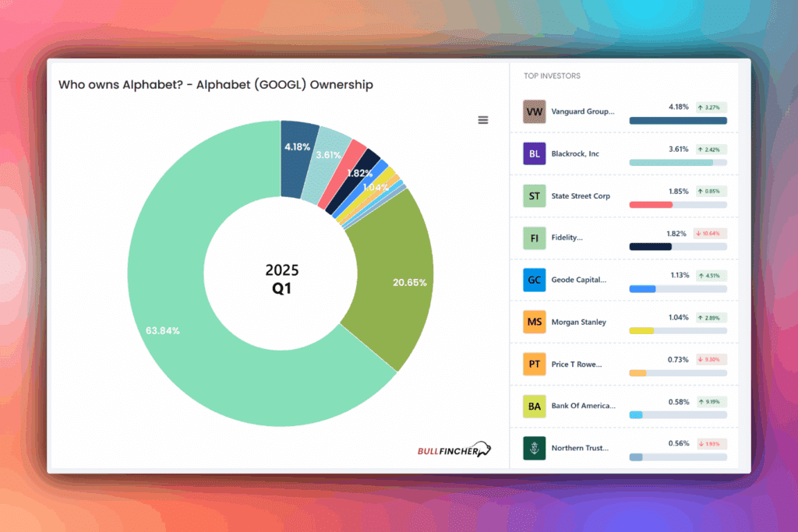Click the State Street Corp name
Screen dimensions: 798x532
coord(581,196)
